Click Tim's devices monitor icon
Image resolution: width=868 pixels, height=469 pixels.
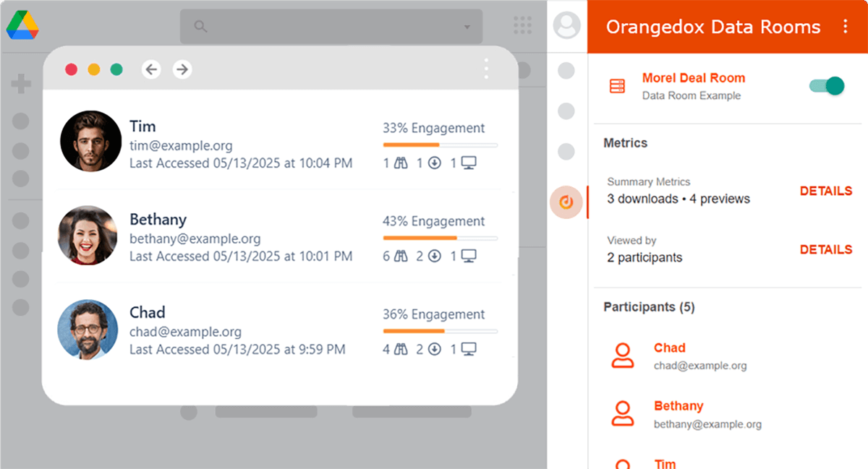click(x=469, y=163)
